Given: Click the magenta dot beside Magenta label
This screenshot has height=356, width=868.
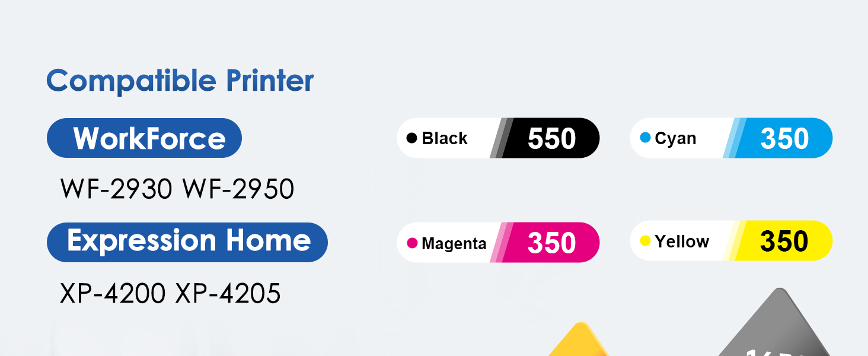Looking at the screenshot, I should (x=412, y=243).
